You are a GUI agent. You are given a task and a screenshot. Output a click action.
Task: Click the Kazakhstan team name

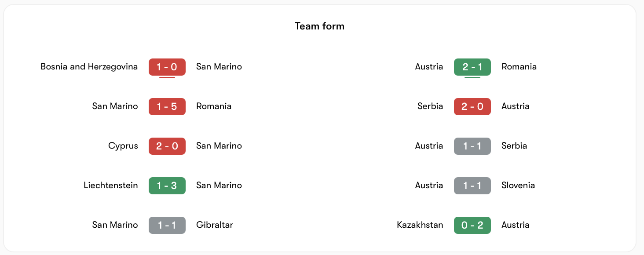click(420, 225)
